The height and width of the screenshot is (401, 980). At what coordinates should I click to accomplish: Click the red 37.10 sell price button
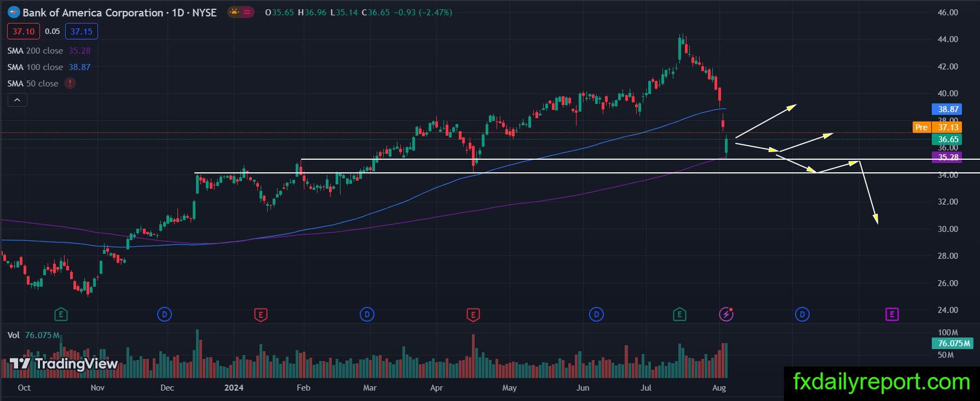[24, 31]
